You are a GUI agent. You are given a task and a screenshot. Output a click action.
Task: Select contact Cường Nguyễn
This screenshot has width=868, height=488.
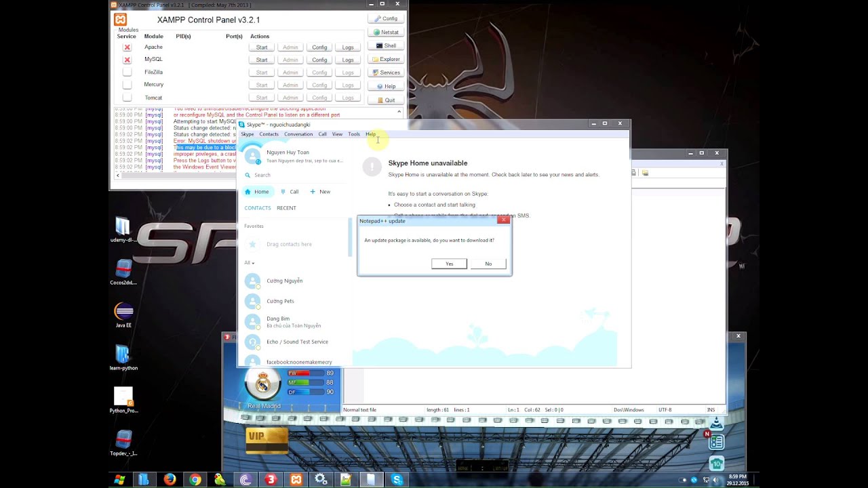(x=295, y=281)
